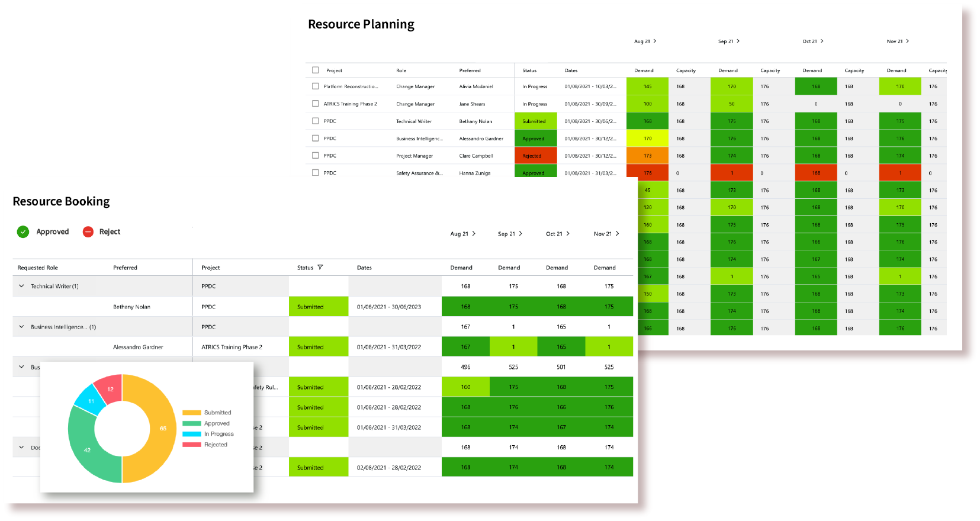Click the arrow next to Oct 21 in Resource Planning
Image resolution: width=980 pixels, height=521 pixels.
tap(822, 41)
